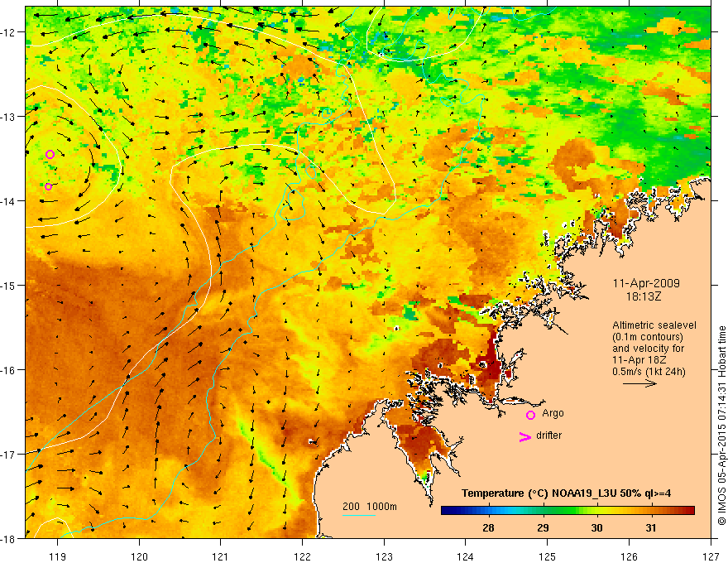728x563 pixels.
Task: Click longitude axis label '120'
Action: (139, 556)
